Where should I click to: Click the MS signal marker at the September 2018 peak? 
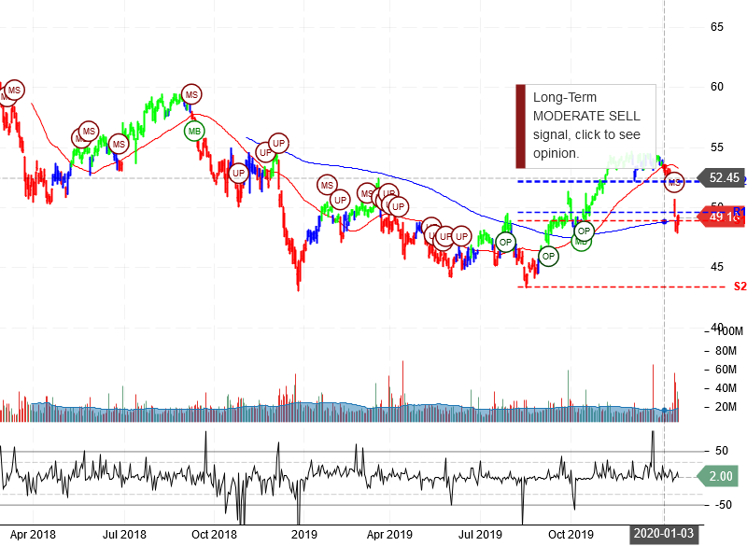pos(191,94)
